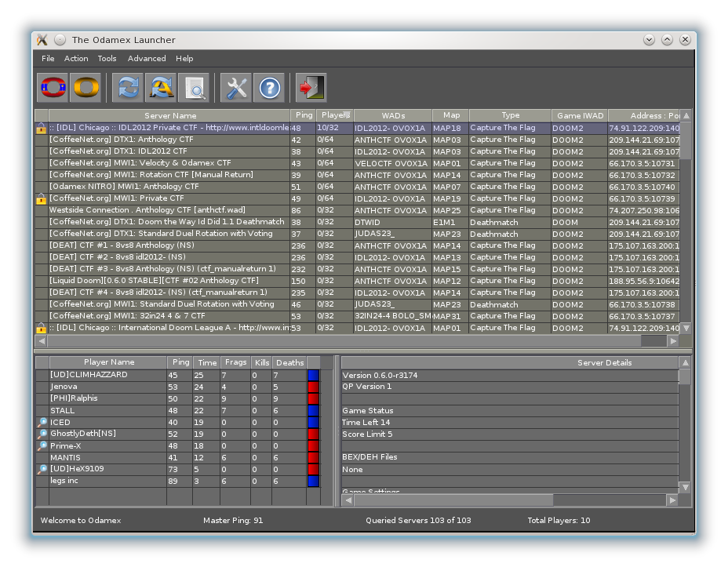Sort server list by Ping column header
The width and height of the screenshot is (728, 567).
pos(304,116)
